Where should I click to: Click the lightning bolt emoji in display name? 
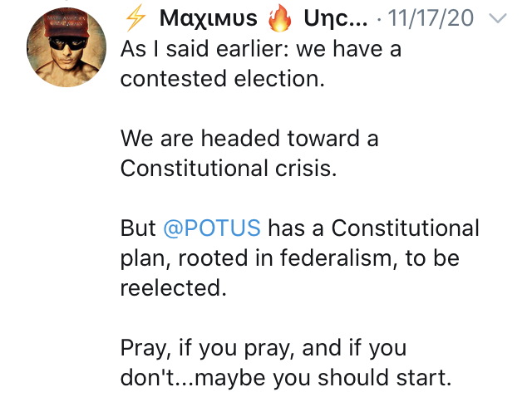(x=135, y=18)
